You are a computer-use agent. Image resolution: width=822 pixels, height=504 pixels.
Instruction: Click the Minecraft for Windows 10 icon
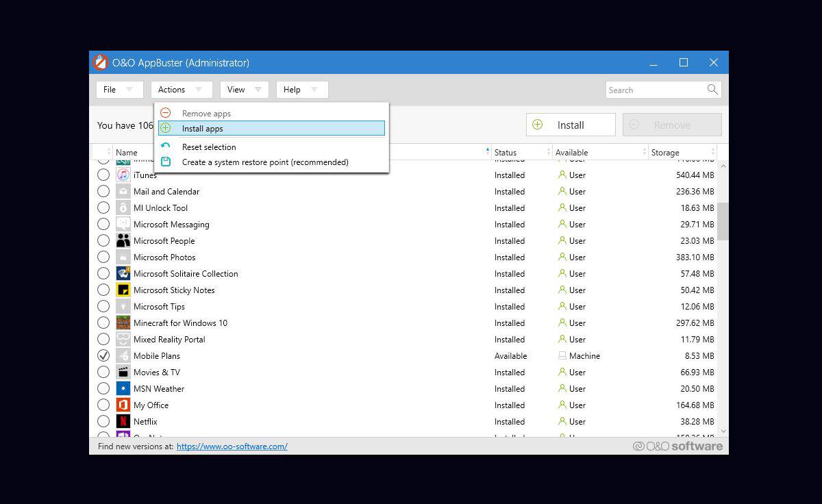[123, 323]
